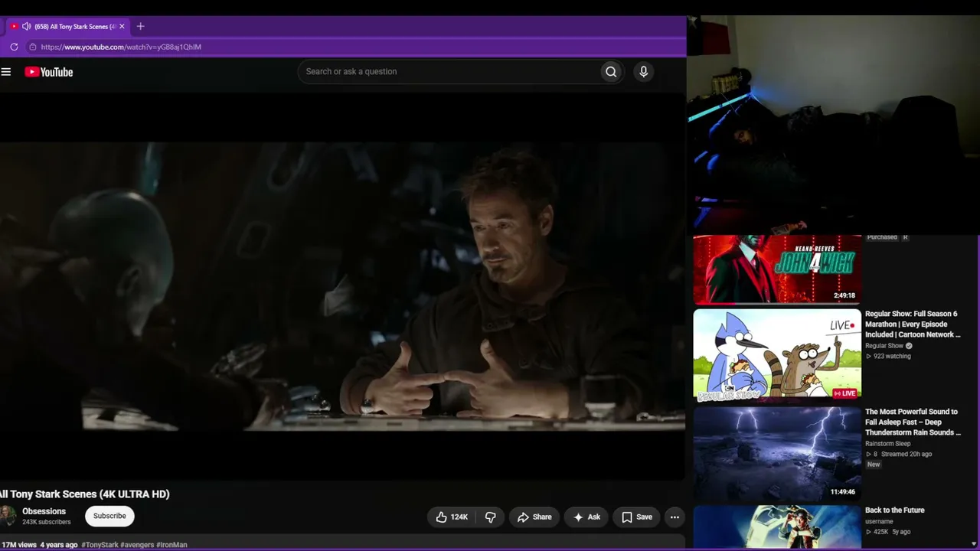Open the Obsessions channel avatar
This screenshot has height=551, width=980.
tap(8, 516)
